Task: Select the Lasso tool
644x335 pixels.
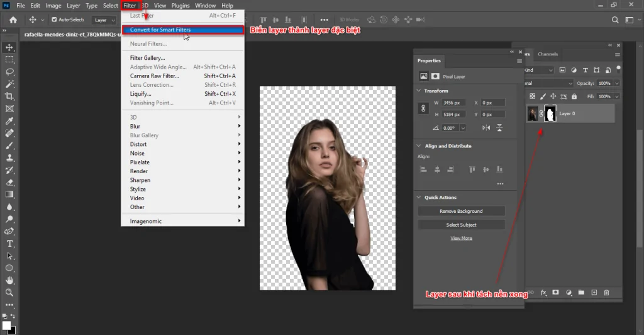Action: (x=9, y=72)
